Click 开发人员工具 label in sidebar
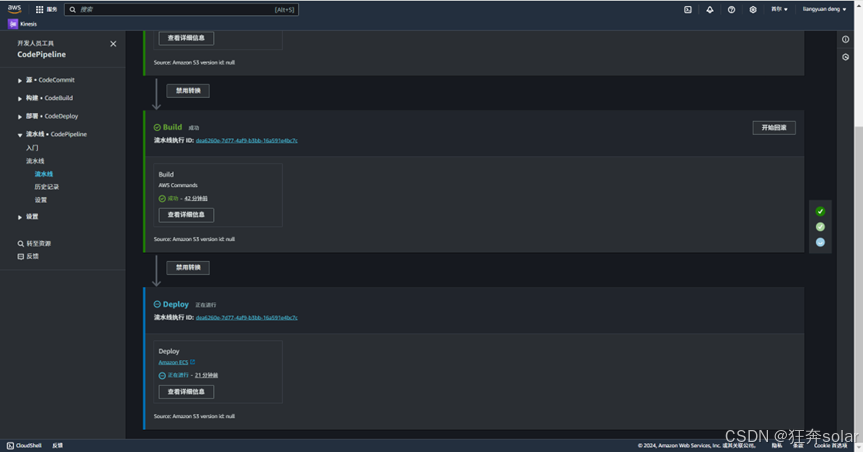863x452 pixels. (35, 43)
